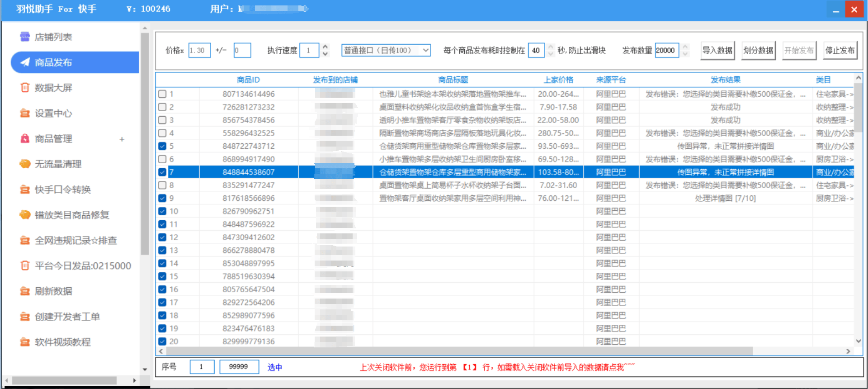The image size is (868, 389).
Task: Check the checkbox for row 8
Action: tap(162, 185)
